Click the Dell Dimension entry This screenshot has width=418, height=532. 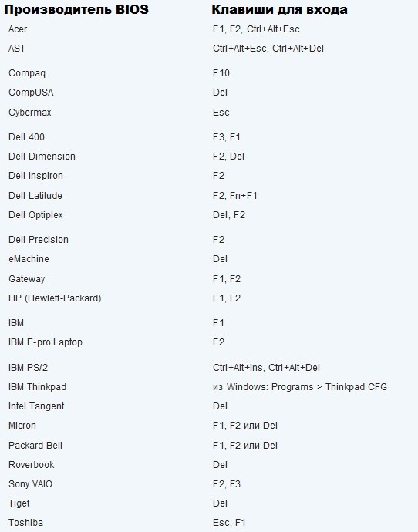[42, 157]
